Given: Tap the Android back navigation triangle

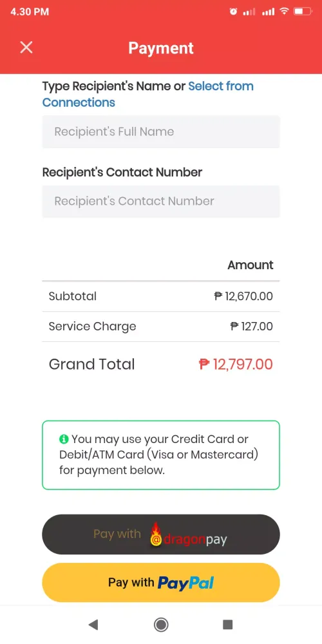Looking at the screenshot, I should pyautogui.click(x=93, y=625).
